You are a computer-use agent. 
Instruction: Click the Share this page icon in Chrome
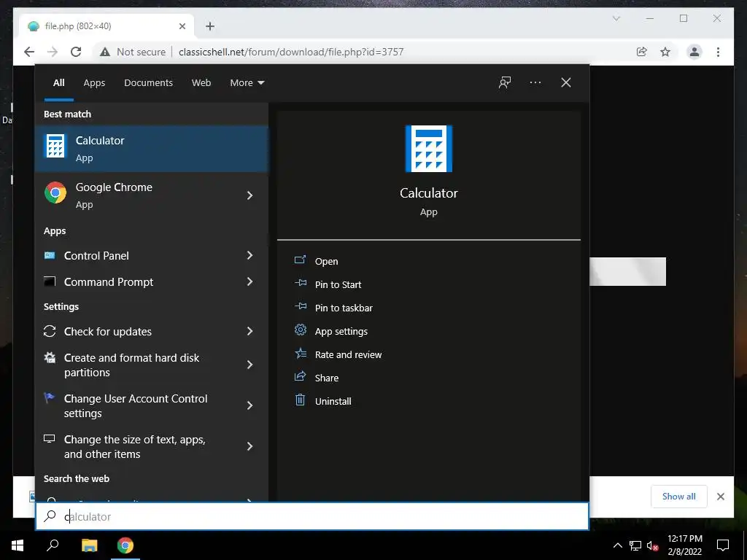click(x=642, y=52)
